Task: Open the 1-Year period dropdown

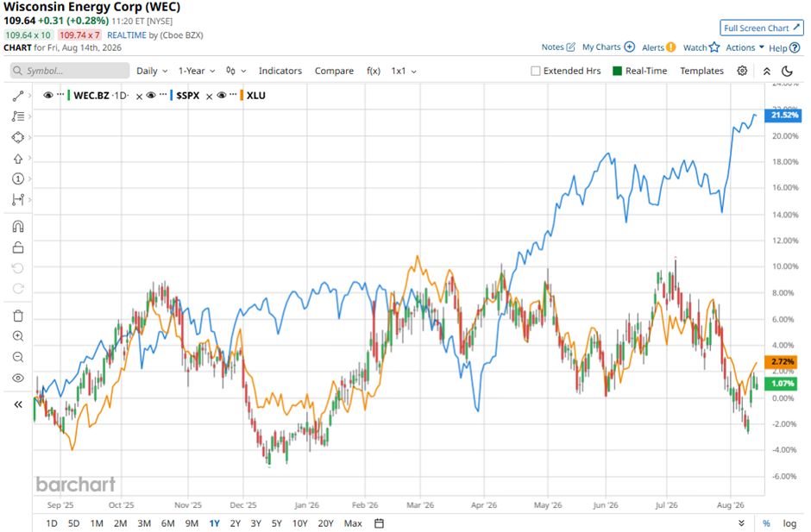Action: coord(197,71)
